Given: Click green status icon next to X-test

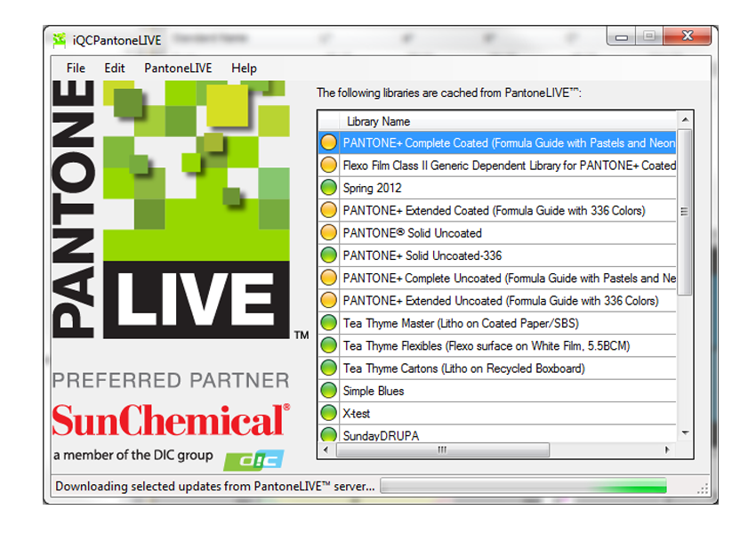Looking at the screenshot, I should (x=328, y=413).
